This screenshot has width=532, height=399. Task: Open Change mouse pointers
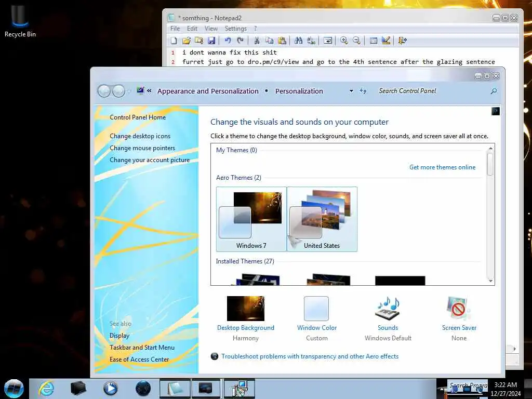click(142, 148)
